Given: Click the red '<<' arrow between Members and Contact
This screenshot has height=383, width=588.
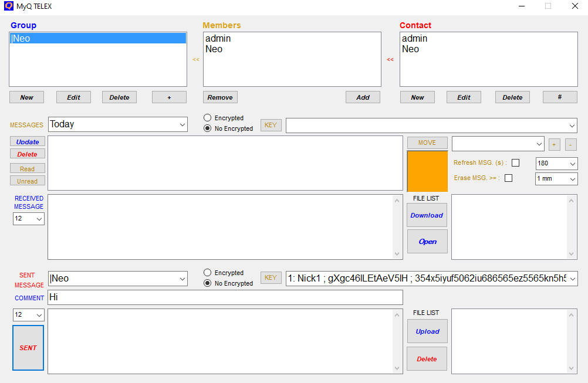Looking at the screenshot, I should pyautogui.click(x=390, y=60).
